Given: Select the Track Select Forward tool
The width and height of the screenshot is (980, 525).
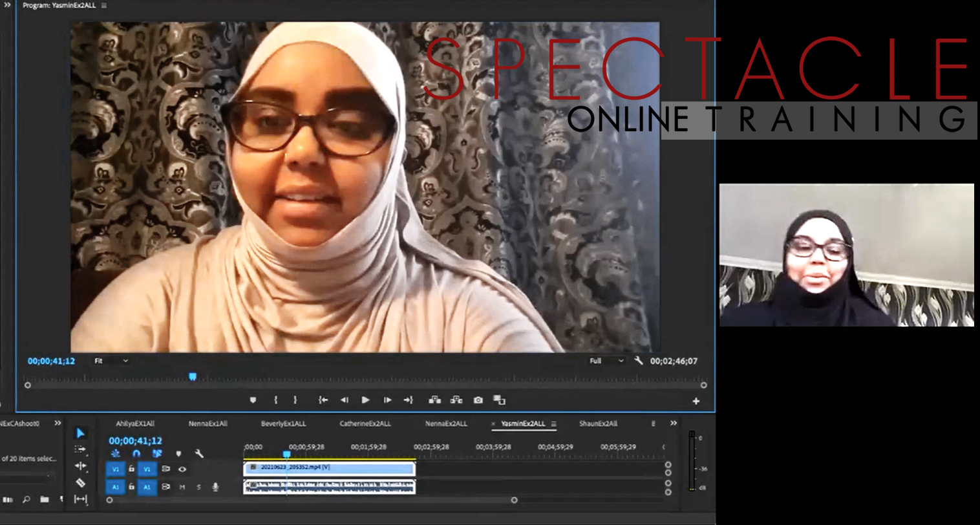Looking at the screenshot, I should pos(80,449).
